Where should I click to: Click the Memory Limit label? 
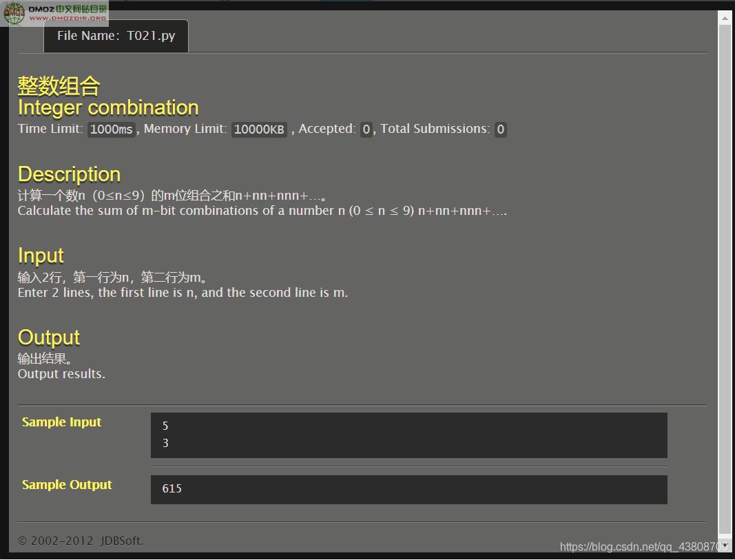coord(185,129)
